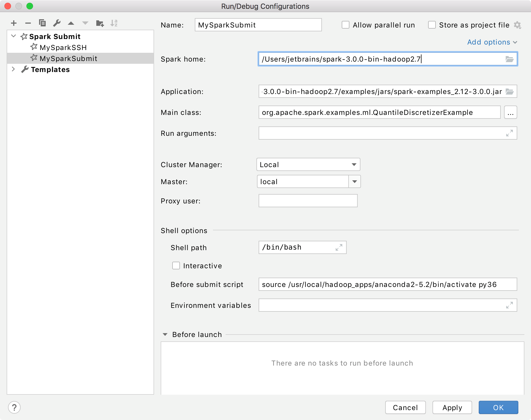Check Store as project file
531x420 pixels.
[x=432, y=25]
